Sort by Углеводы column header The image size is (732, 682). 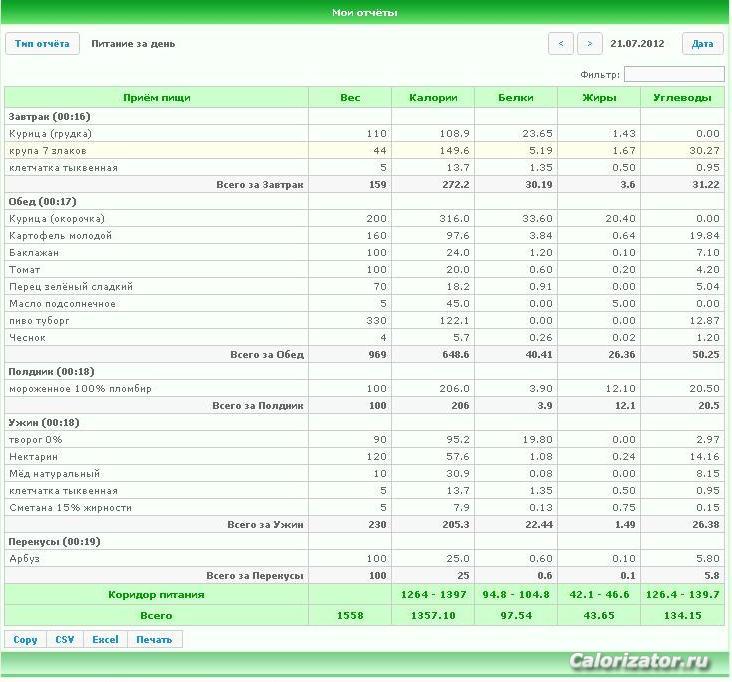pyautogui.click(x=683, y=98)
